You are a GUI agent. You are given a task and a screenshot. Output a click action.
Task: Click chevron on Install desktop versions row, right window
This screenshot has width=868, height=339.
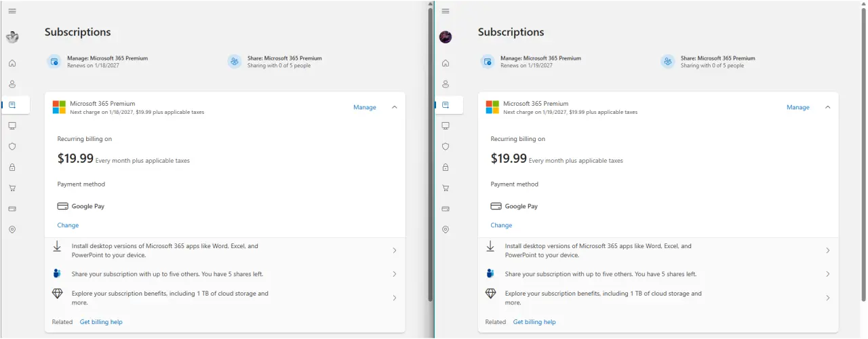pyautogui.click(x=828, y=251)
